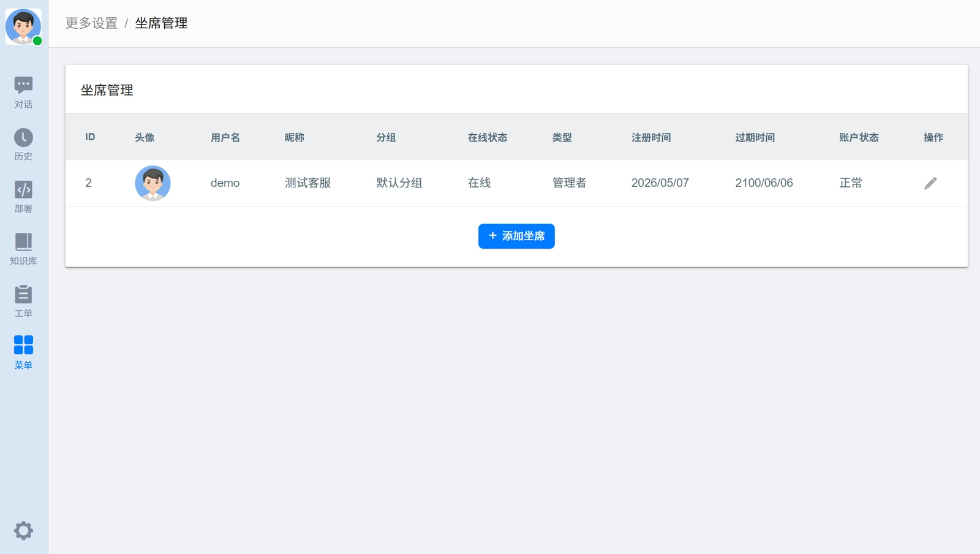Open the 知识库 knowledge base icon
980x554 pixels.
pos(23,249)
